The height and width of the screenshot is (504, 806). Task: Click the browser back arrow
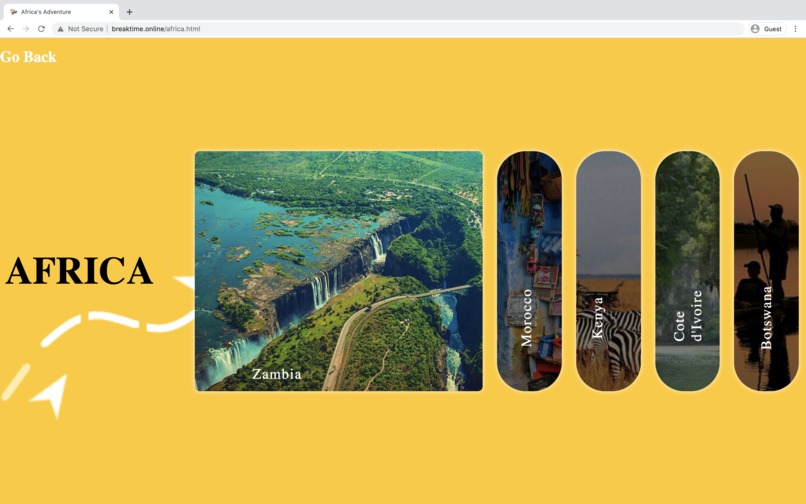coord(10,29)
